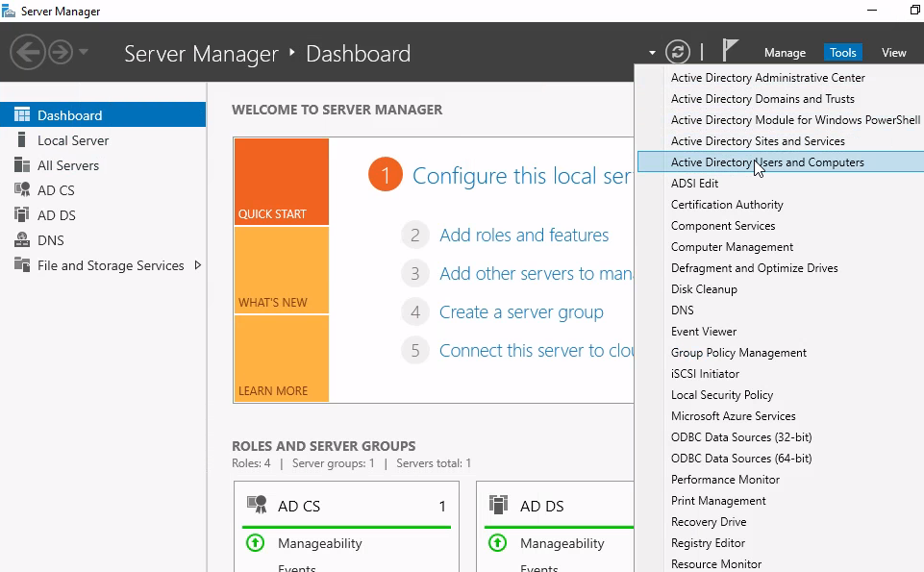Viewport: 924px width, 572px height.
Task: Click AD DS tile role icon
Action: point(498,505)
